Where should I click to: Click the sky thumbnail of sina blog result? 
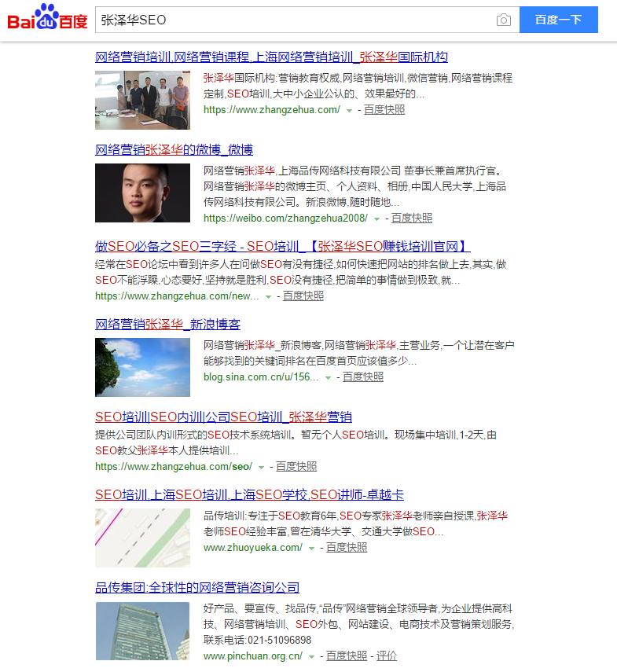(x=142, y=367)
